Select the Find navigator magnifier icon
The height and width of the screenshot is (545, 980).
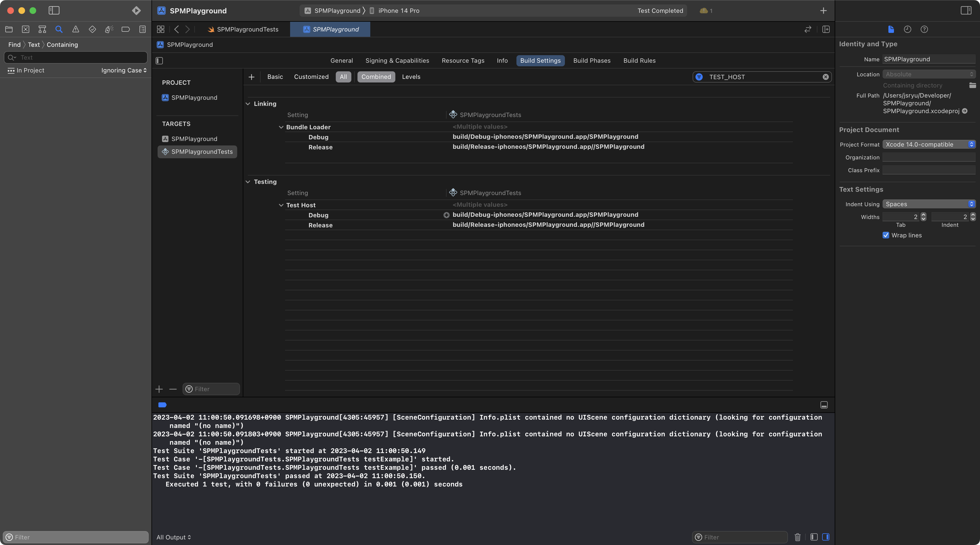59,29
